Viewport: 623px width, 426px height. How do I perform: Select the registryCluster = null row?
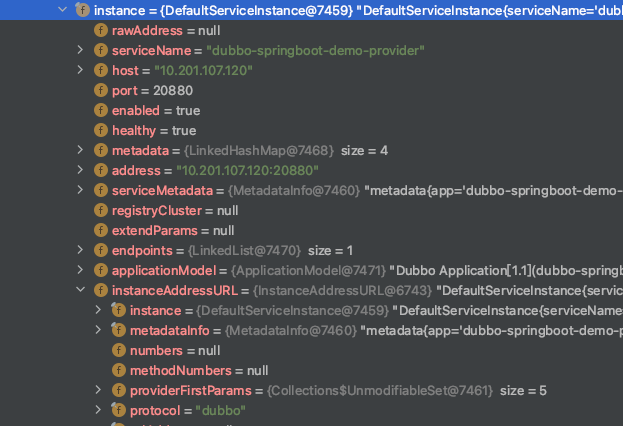pyautogui.click(x=312, y=210)
